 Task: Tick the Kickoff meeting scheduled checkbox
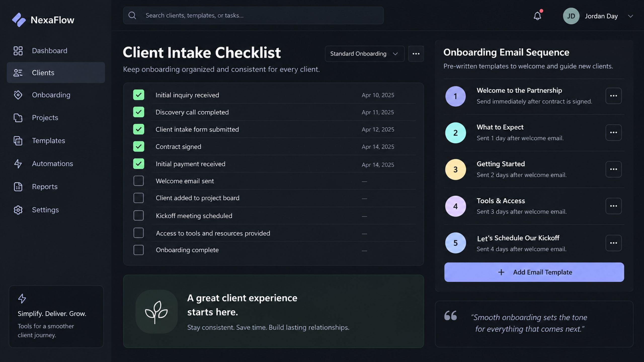pyautogui.click(x=138, y=215)
